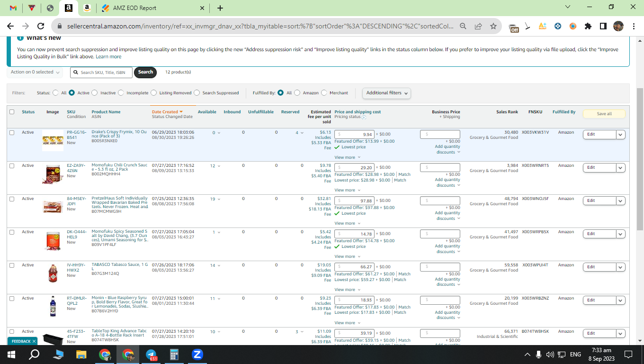
Task: Open the volume control in system tray
Action: [x=550, y=354]
